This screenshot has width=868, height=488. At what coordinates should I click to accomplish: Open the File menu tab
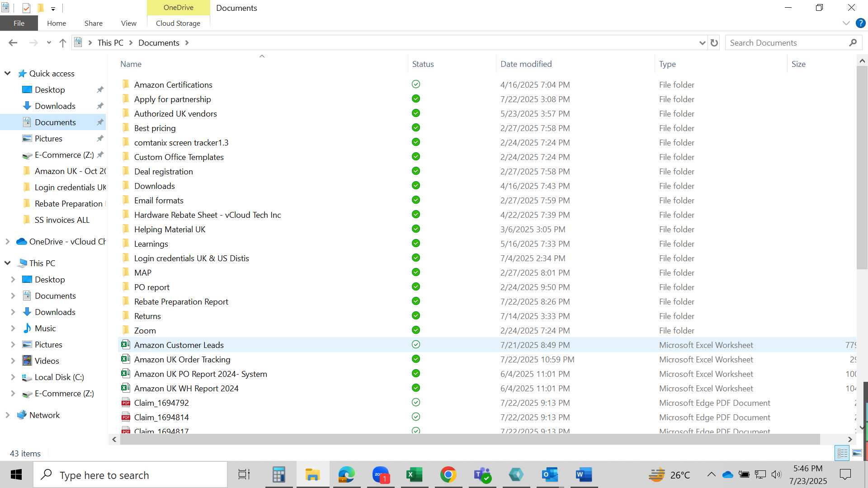19,23
